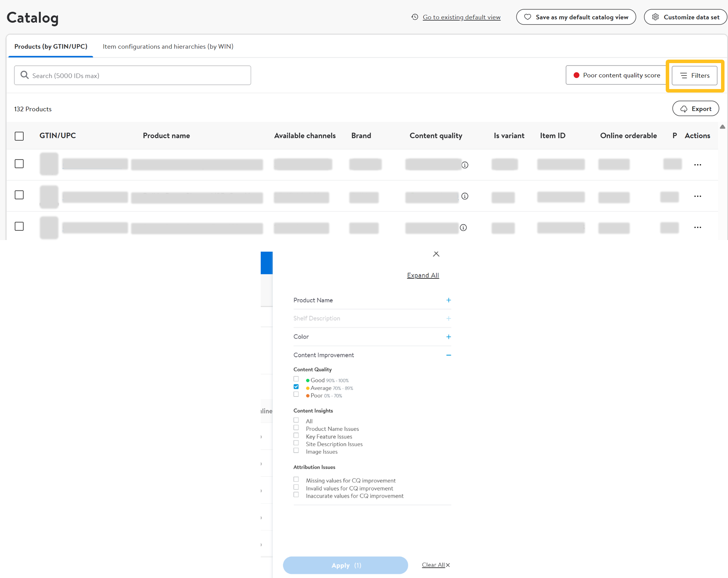Uncheck the Average 70%-89% content quality checkbox
Image resolution: width=728 pixels, height=578 pixels.
coord(296,387)
